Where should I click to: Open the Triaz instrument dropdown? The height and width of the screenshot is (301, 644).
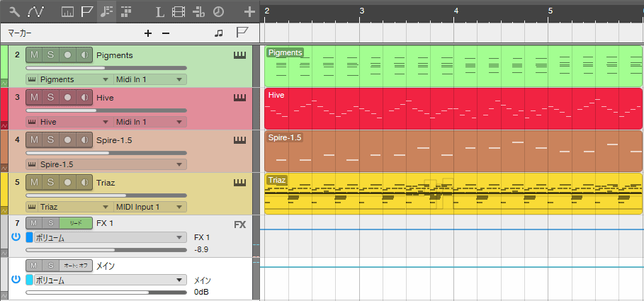[x=75, y=207]
